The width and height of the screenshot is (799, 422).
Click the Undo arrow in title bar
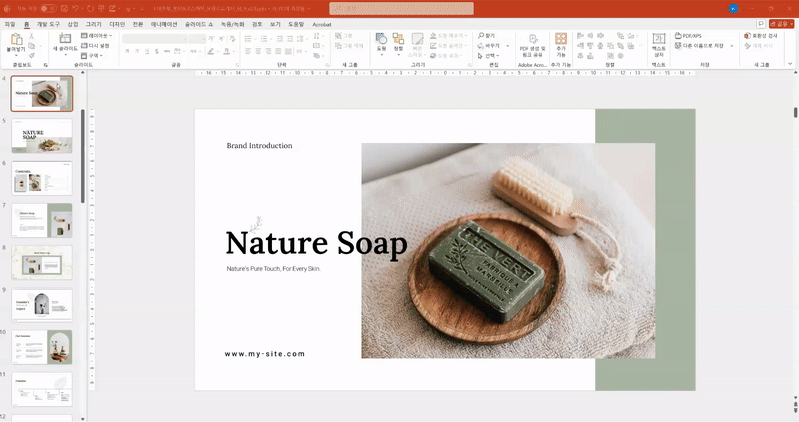pos(76,9)
